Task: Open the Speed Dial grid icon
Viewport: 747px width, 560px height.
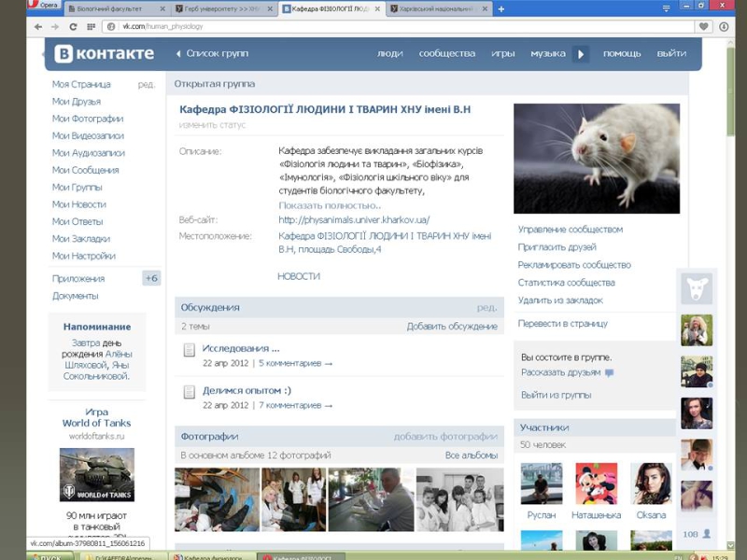Action: coord(91,27)
